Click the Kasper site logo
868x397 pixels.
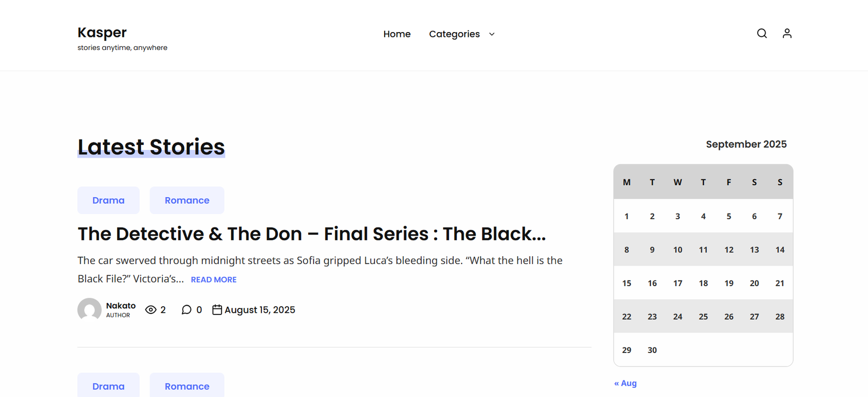coord(102,33)
